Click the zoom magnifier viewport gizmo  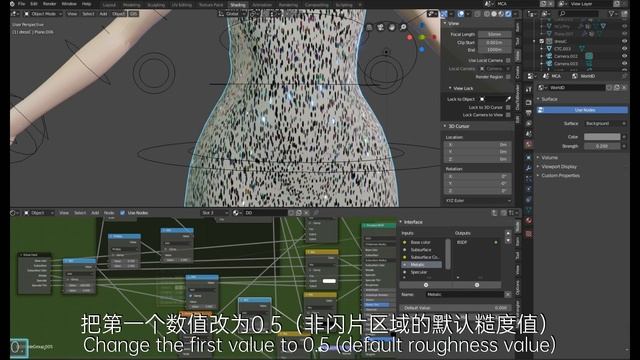[403, 27]
